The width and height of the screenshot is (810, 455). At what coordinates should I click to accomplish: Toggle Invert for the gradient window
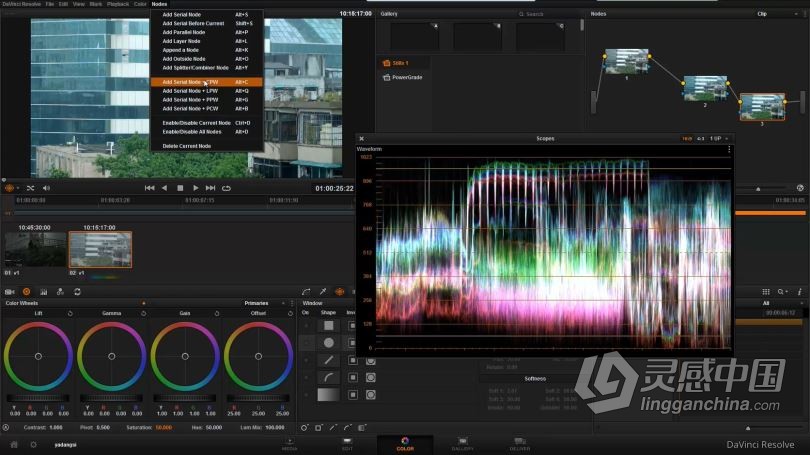(x=353, y=395)
